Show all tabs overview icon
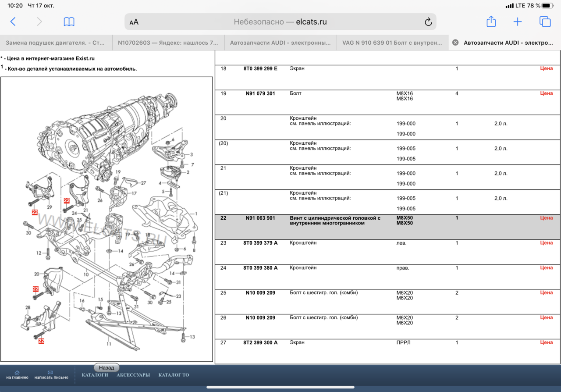This screenshot has height=392, width=561. click(x=545, y=21)
